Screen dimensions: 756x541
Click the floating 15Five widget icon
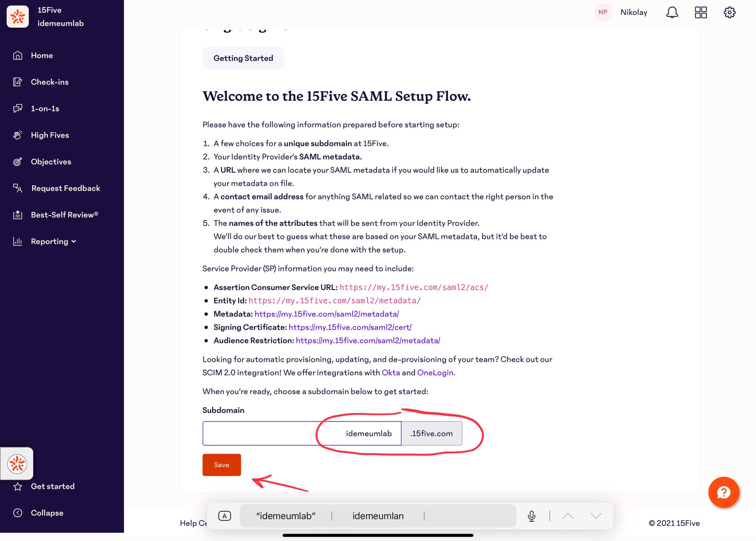pos(17,464)
